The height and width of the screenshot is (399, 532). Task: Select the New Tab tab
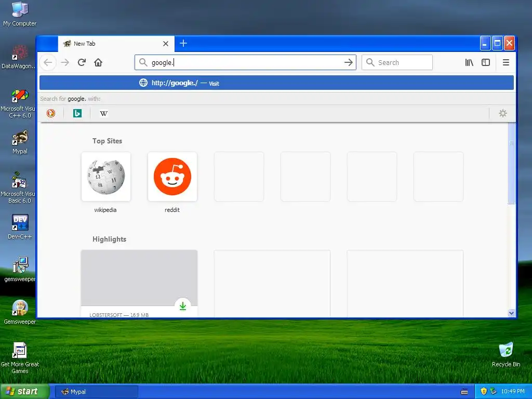coord(116,44)
